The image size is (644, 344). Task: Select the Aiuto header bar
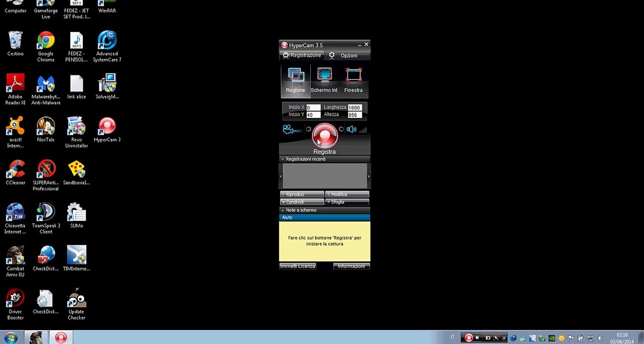pos(325,217)
